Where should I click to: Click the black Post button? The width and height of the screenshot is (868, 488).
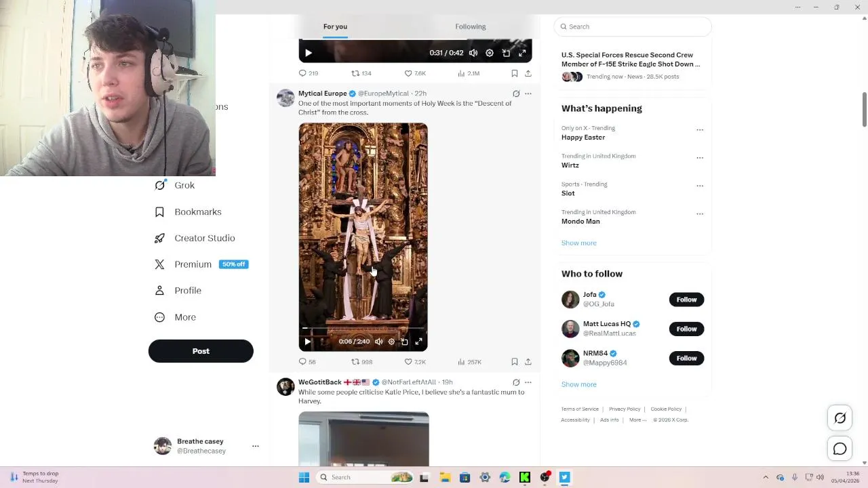point(201,351)
